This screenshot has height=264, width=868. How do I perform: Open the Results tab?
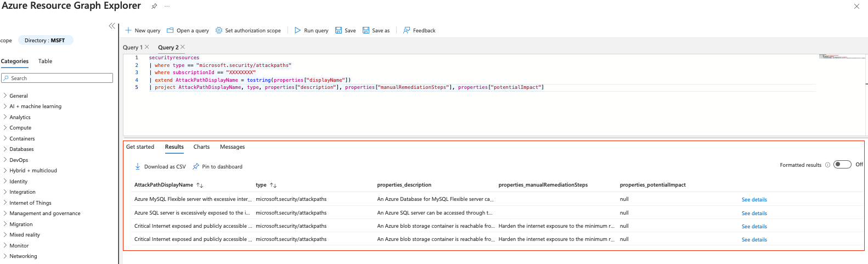tap(174, 147)
